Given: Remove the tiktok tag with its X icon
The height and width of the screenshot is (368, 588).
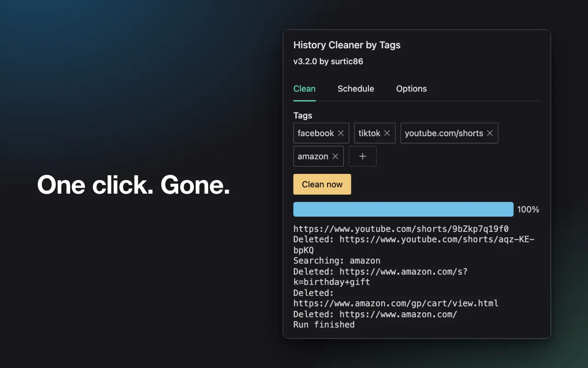Looking at the screenshot, I should (387, 133).
